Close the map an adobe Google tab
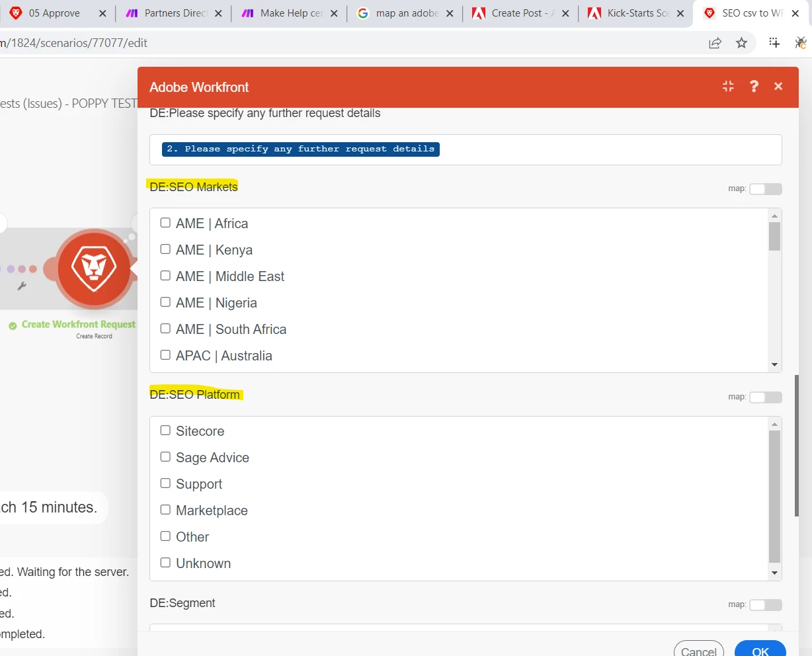The width and height of the screenshot is (812, 656). [450, 13]
